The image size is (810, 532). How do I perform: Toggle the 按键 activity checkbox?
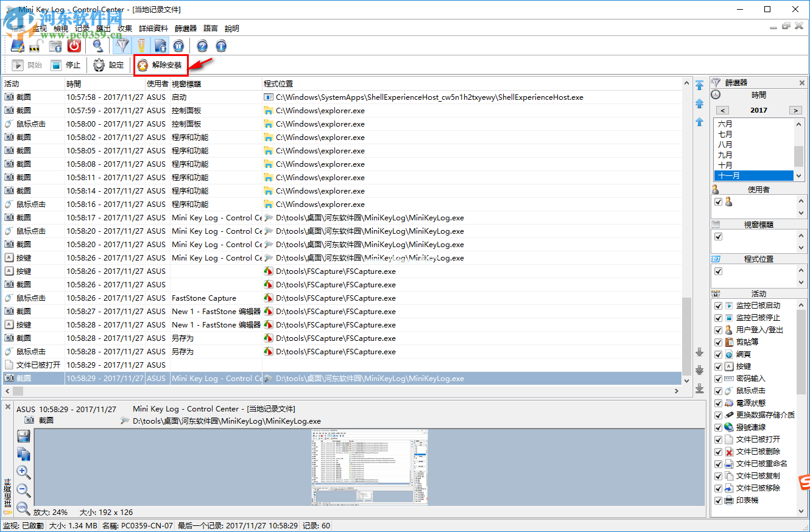click(719, 366)
